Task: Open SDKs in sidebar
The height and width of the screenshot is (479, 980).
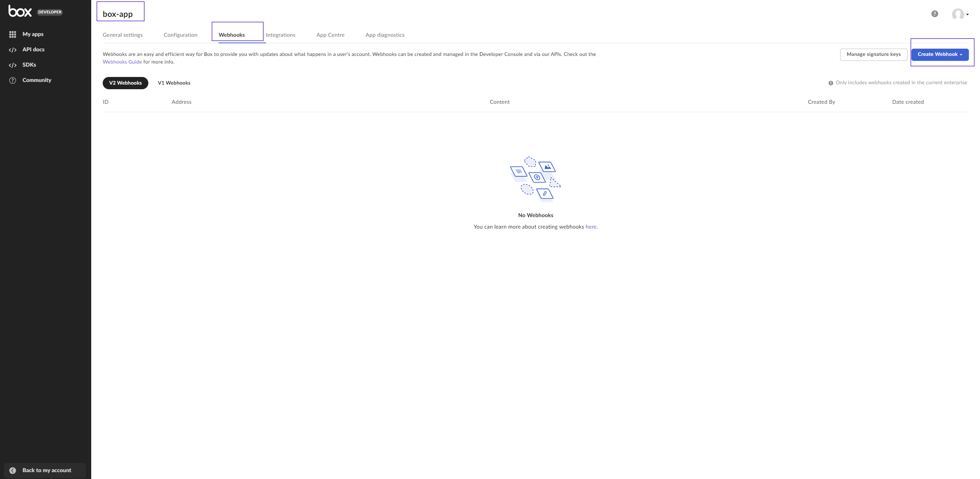Action: [29, 65]
